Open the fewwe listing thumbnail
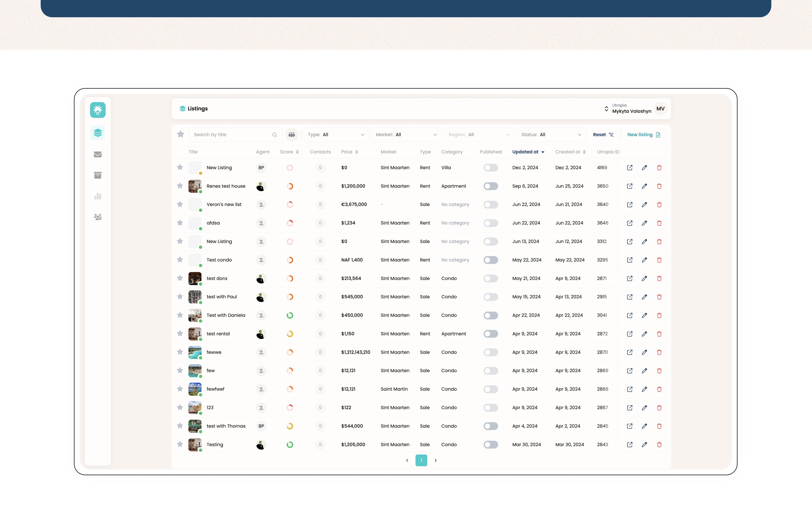Viewport: 812px width, 508px height. click(195, 352)
